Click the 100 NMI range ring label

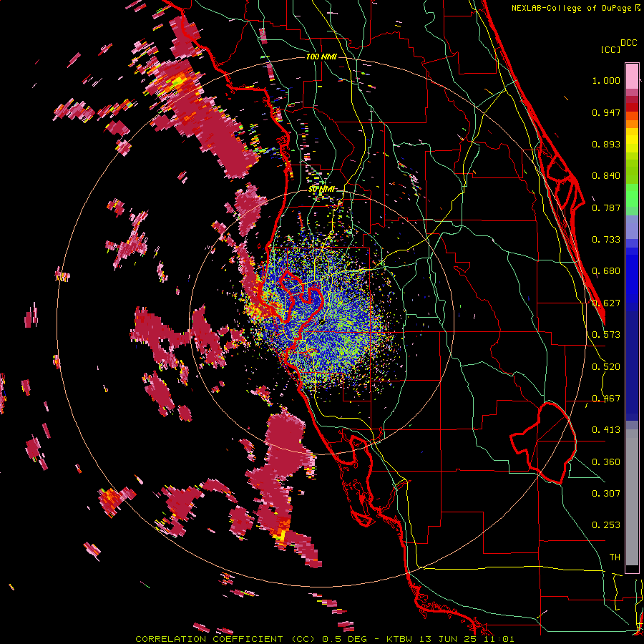(321, 57)
